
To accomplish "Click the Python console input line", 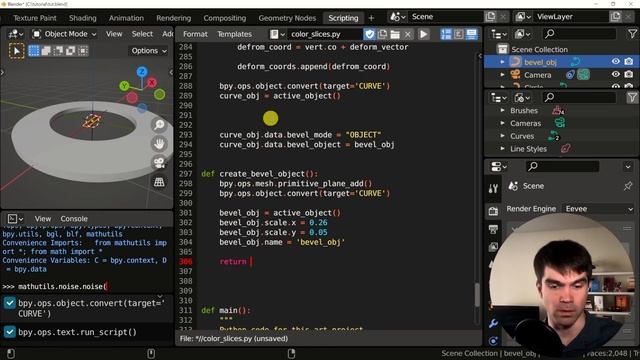I will (x=87, y=287).
